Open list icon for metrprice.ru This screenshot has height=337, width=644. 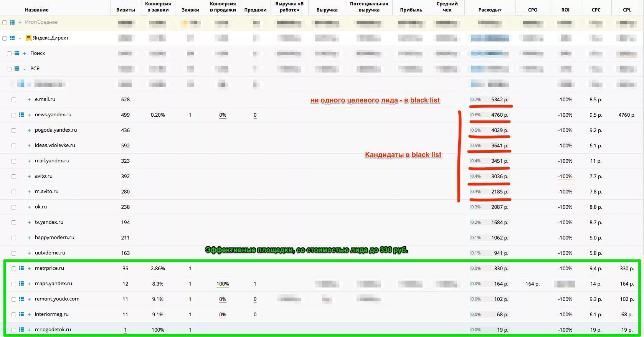pos(21,268)
